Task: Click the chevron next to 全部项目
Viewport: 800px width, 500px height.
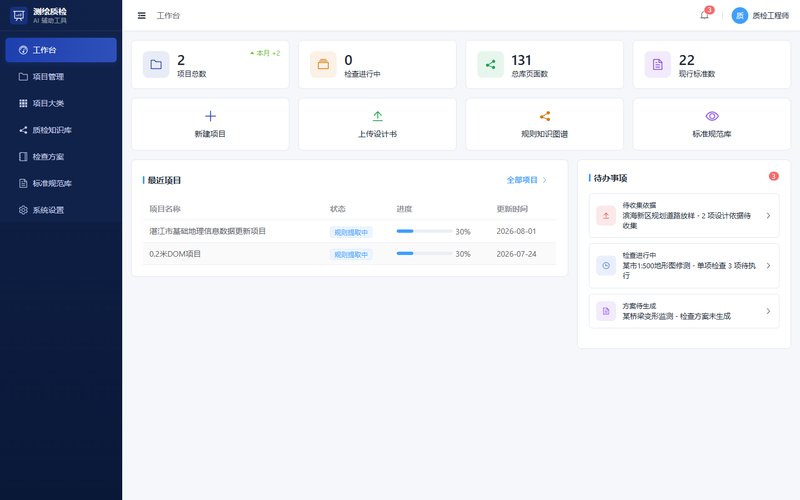Action: 544,180
